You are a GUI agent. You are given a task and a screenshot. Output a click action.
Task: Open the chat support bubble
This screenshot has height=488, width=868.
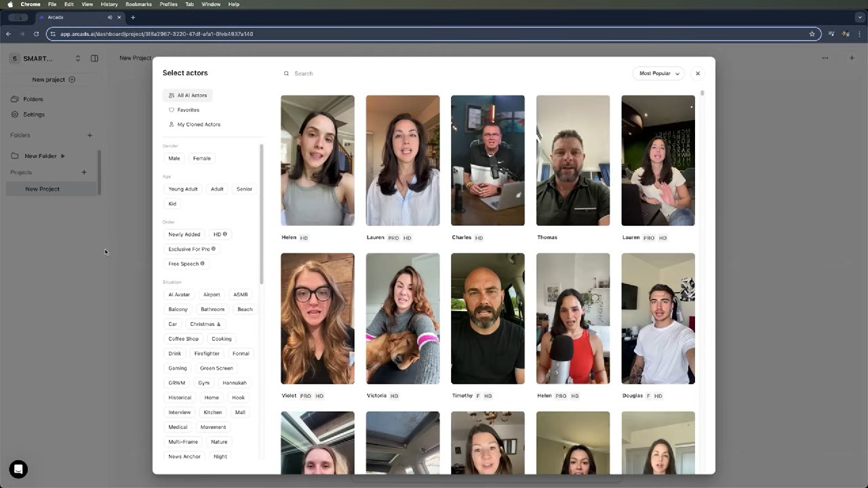click(x=18, y=469)
